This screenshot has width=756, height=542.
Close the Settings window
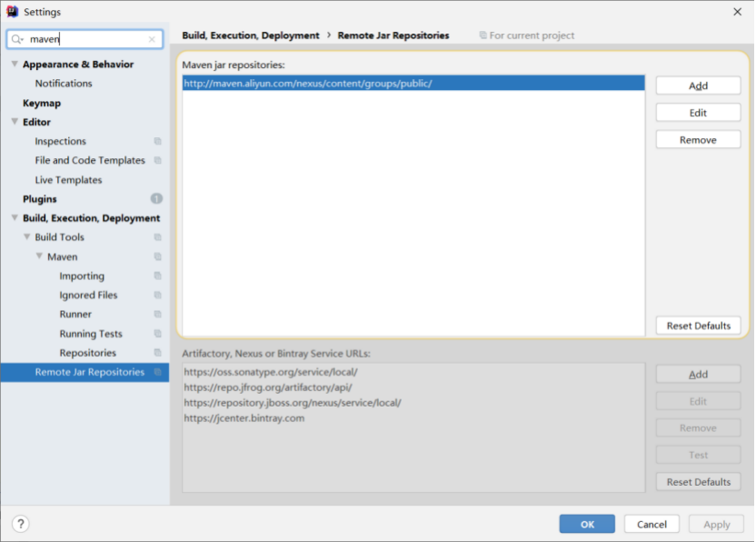pyautogui.click(x=737, y=12)
